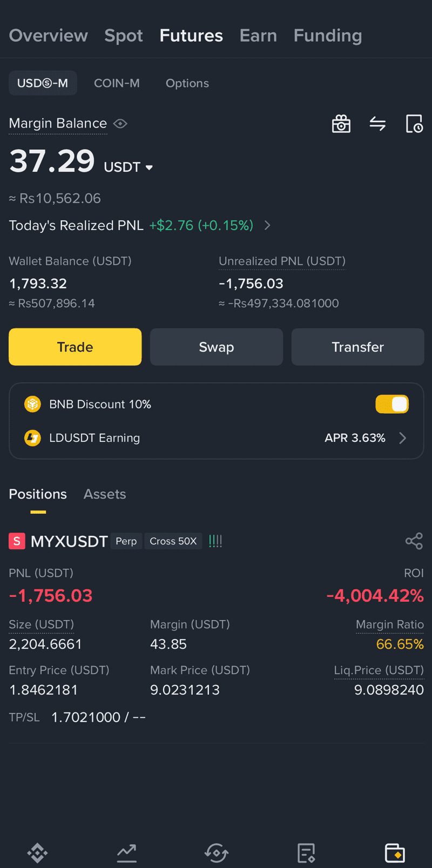Viewport: 432px width, 868px height.
Task: Select the COIN-M segment
Action: 117,83
